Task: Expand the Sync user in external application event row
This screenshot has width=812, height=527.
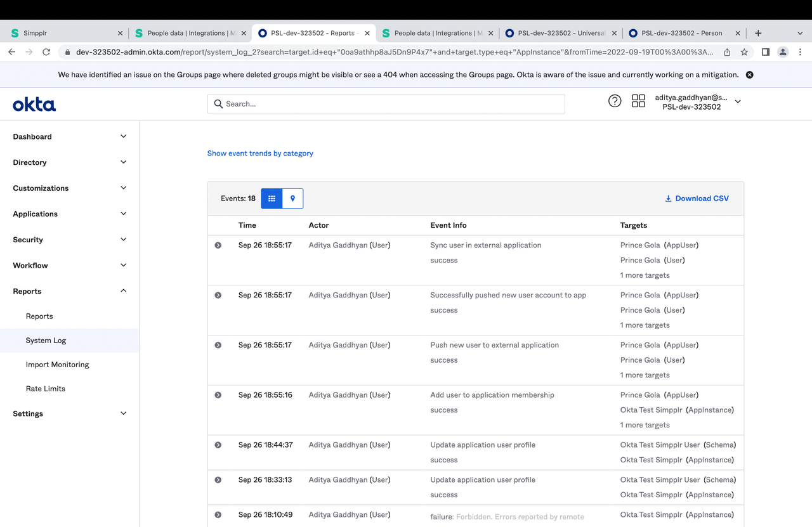Action: 218,245
